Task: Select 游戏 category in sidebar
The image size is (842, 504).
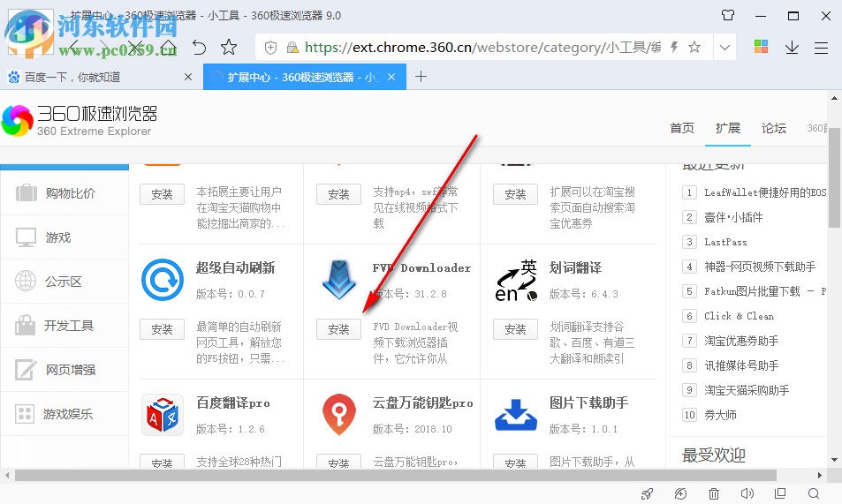Action: pos(64,237)
